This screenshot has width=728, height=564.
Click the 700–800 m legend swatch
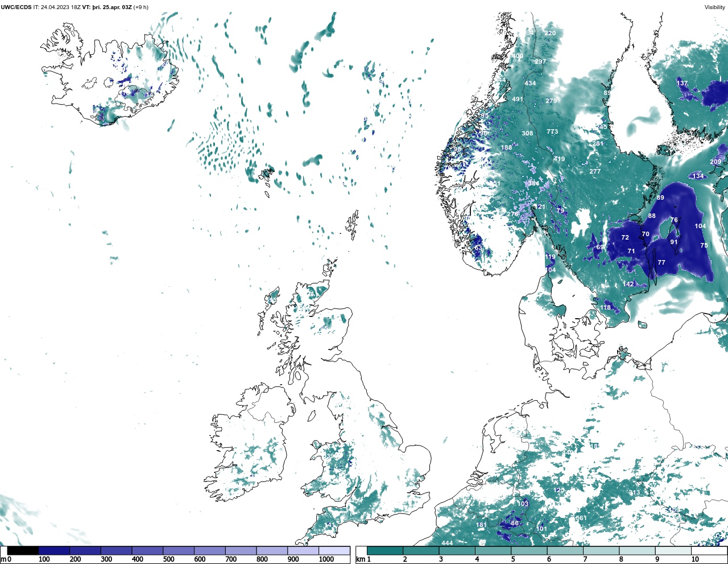[x=241, y=551]
